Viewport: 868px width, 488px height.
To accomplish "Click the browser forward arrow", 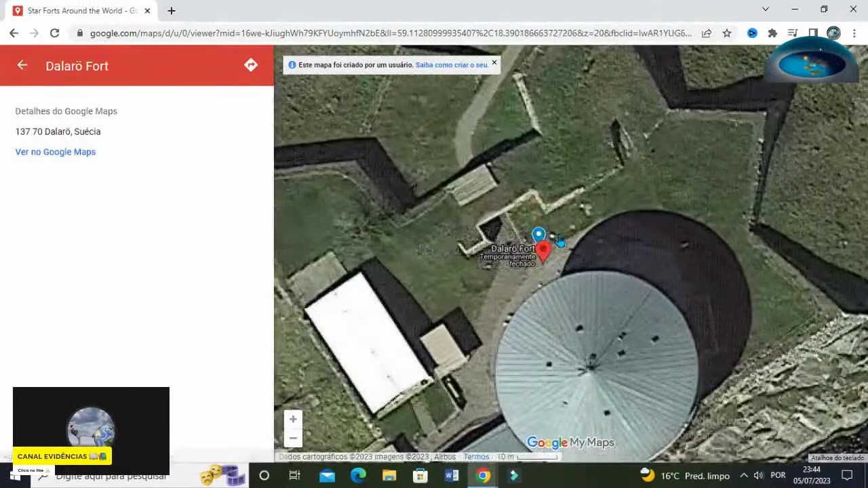I will tap(35, 33).
